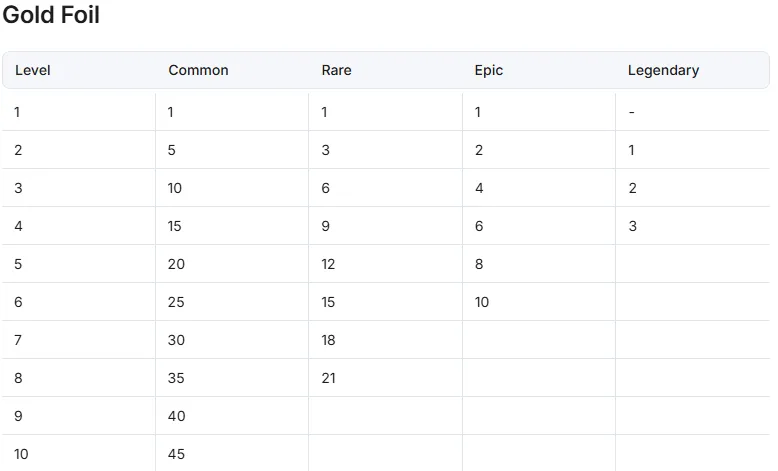The width and height of the screenshot is (778, 471).
Task: Select the Level column header
Action: 33,70
